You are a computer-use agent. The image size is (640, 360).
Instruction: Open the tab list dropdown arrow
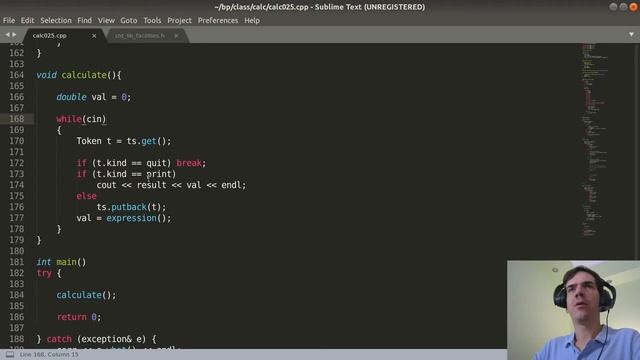631,35
